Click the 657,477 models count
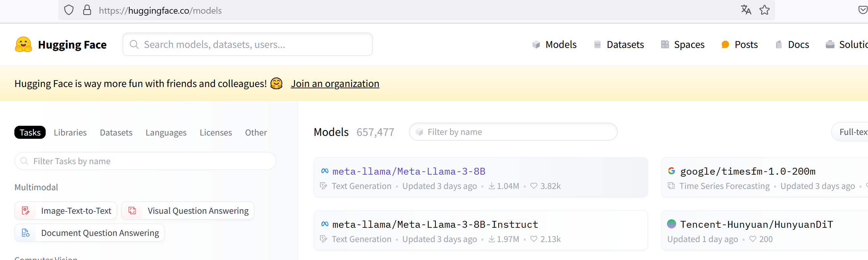The image size is (868, 260). 375,132
